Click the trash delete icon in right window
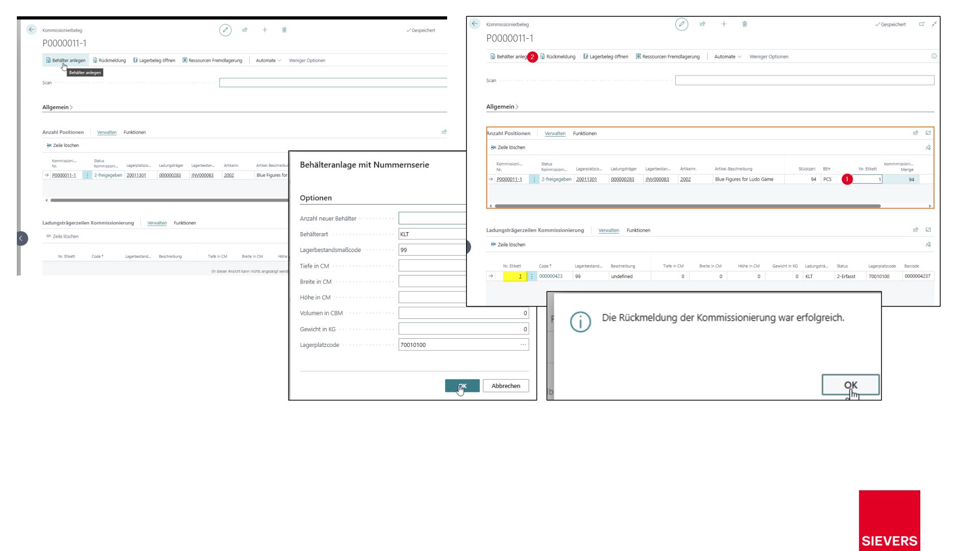Screen dimensions: 980x551 (x=745, y=24)
